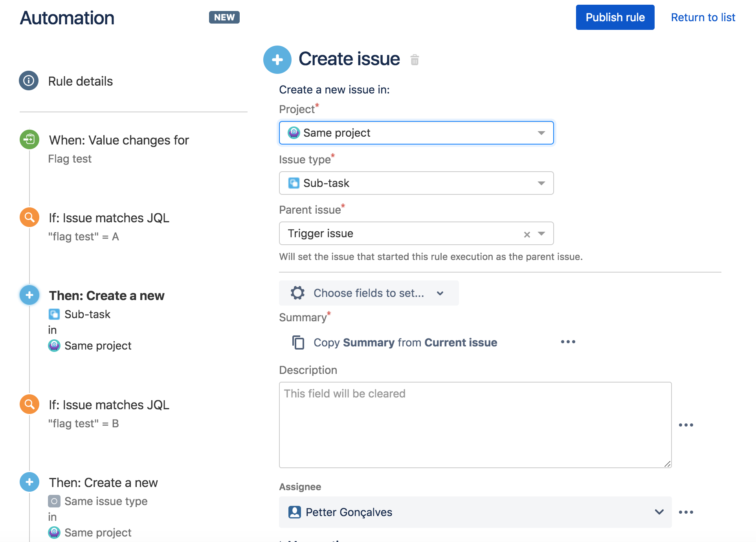Click the Copy Summary clipboard icon
Image resolution: width=756 pixels, height=542 pixels.
pyautogui.click(x=298, y=342)
